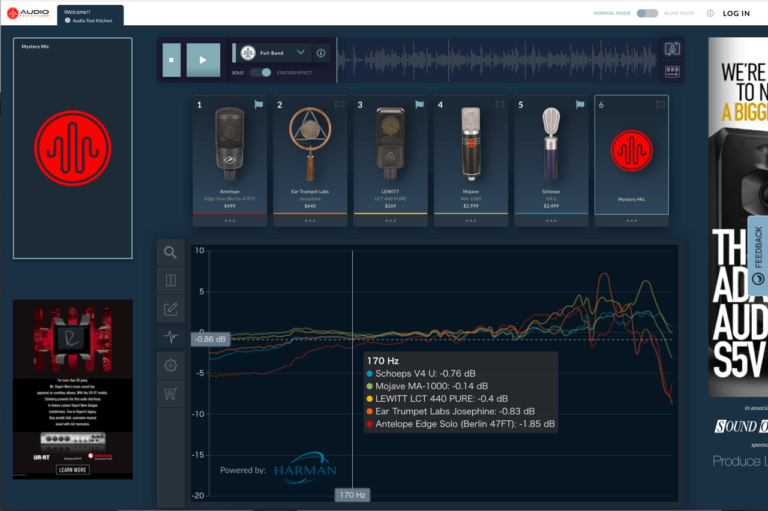Expand options dots under Mojave card
Image resolution: width=768 pixels, height=511 pixels.
click(471, 221)
